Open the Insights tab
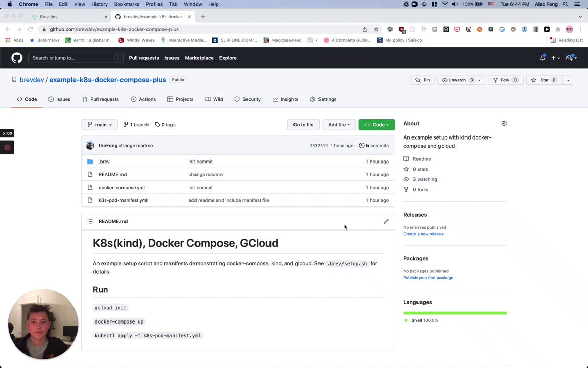 [285, 99]
